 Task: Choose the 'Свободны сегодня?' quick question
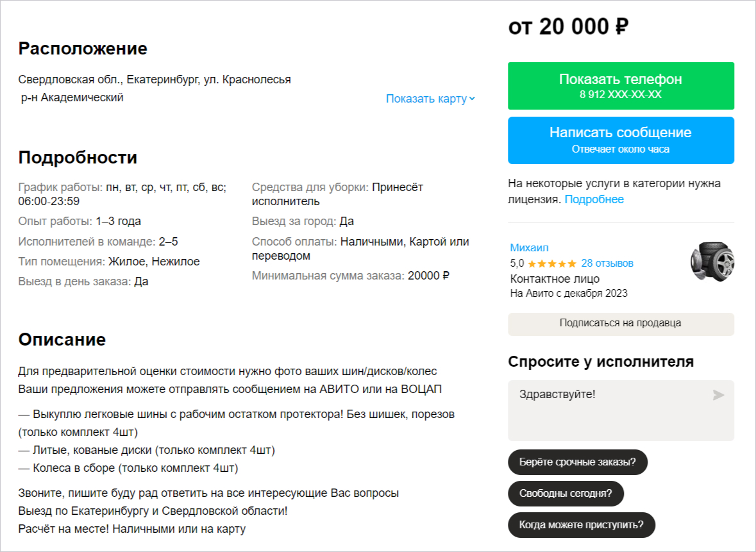tap(565, 494)
